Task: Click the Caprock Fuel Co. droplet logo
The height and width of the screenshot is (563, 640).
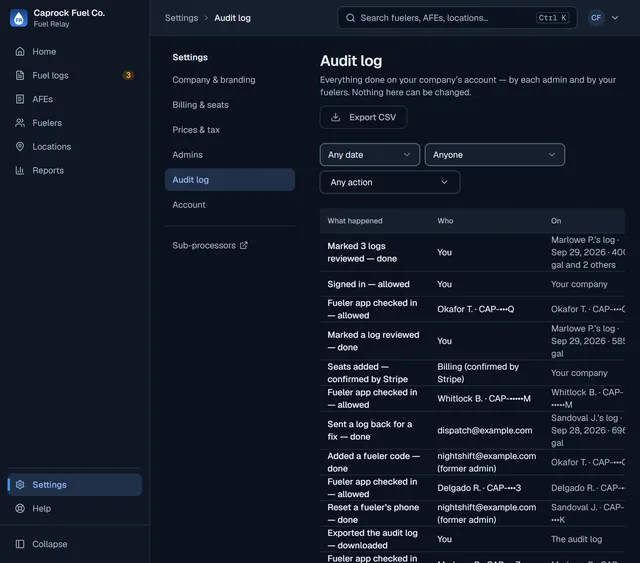Action: 18,18
